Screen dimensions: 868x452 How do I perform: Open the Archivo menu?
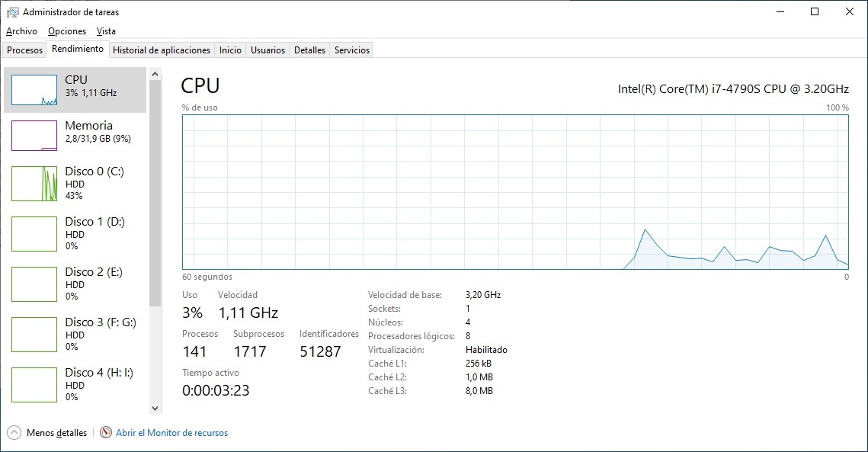click(x=21, y=31)
